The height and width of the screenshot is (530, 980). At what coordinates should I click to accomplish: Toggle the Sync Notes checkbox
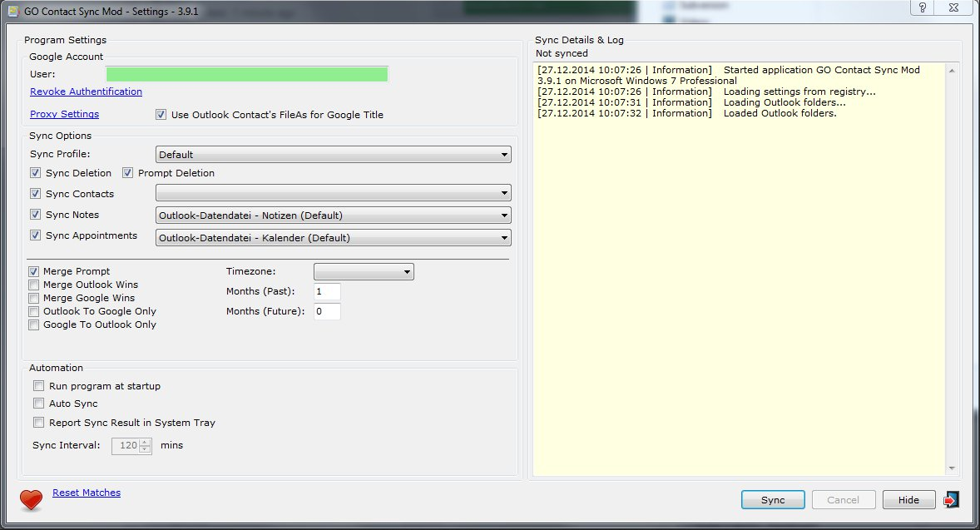pos(36,215)
